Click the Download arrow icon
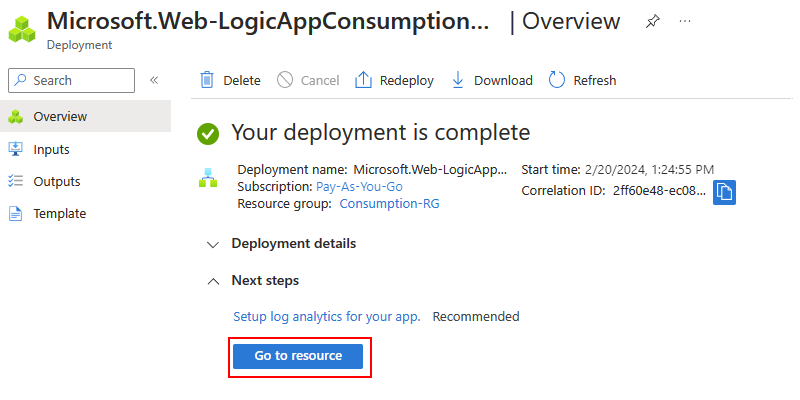Screen dimensions: 800x400 [x=458, y=80]
